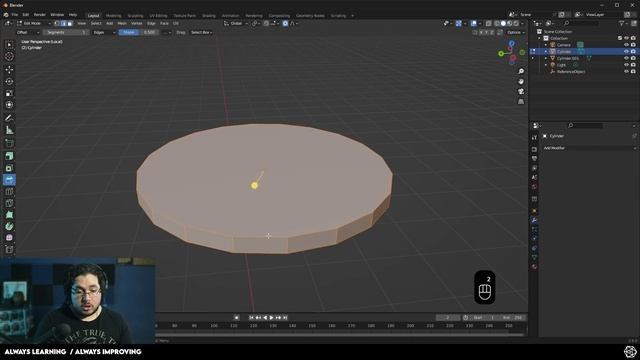Select the Inset Faces tool
640x360 pixels.
tap(9, 168)
